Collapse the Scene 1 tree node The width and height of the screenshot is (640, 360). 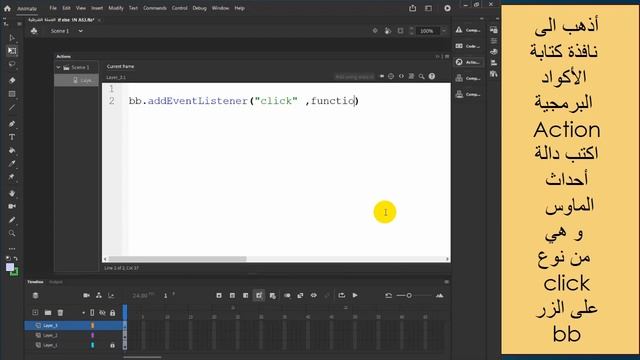[58, 67]
